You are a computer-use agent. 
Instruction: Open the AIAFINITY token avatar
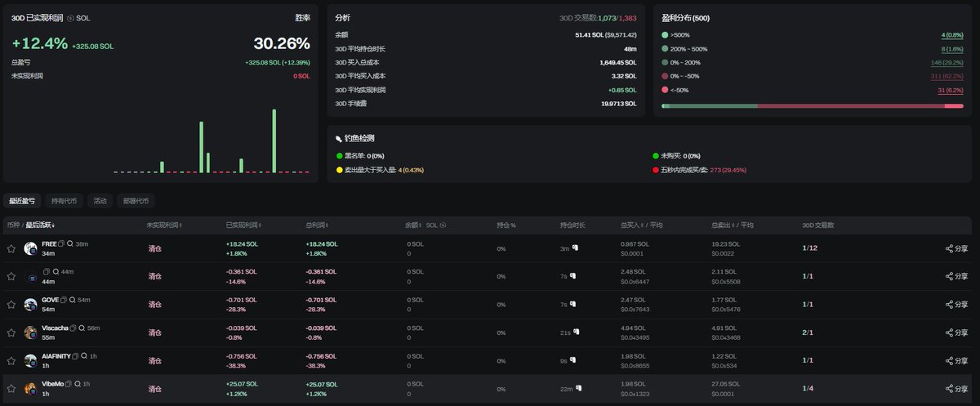30,360
